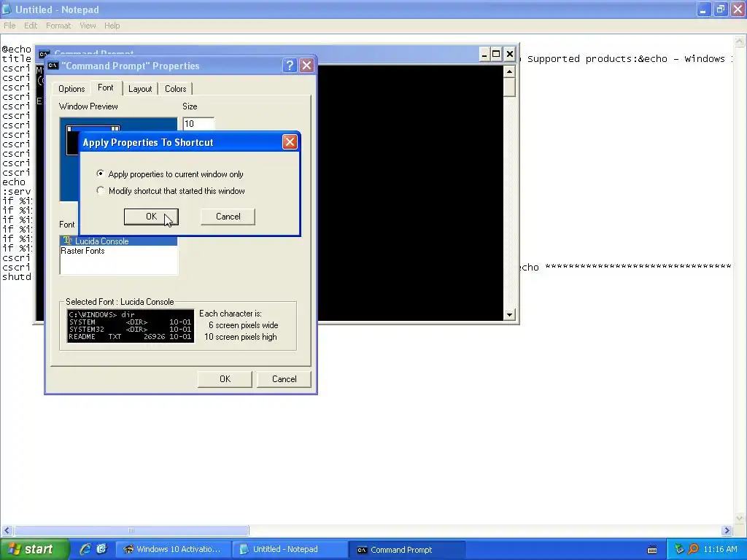The width and height of the screenshot is (747, 560).
Task: Switch to Untitled - Notepad taskbar button
Action: 290,550
